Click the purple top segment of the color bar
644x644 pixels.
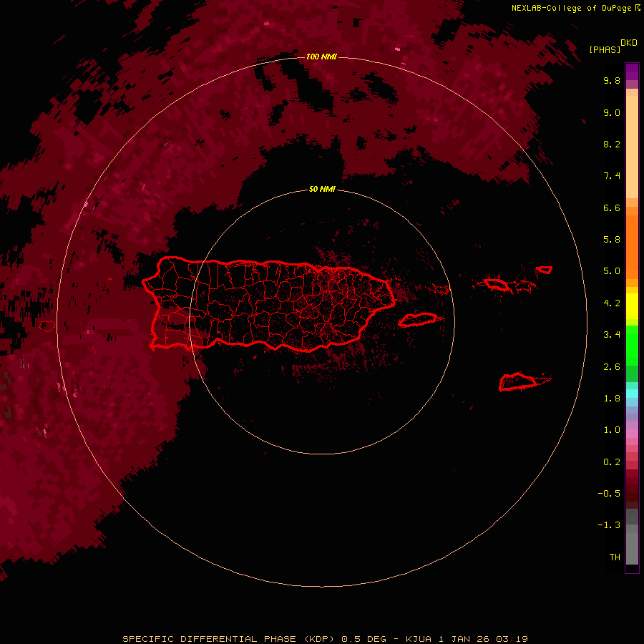coord(632,72)
